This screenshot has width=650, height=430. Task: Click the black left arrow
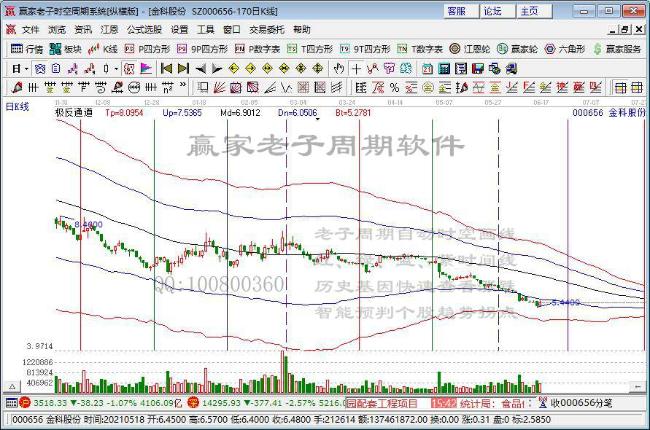200,68
